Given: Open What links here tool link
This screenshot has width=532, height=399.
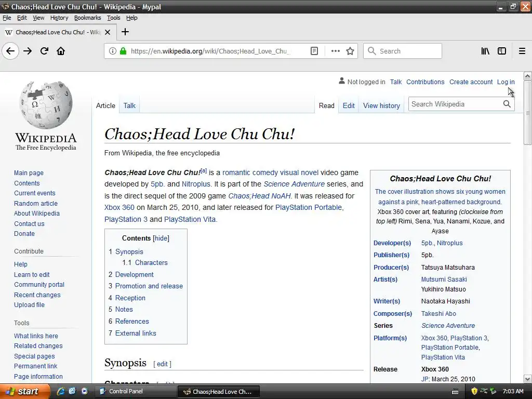Looking at the screenshot, I should [x=36, y=336].
